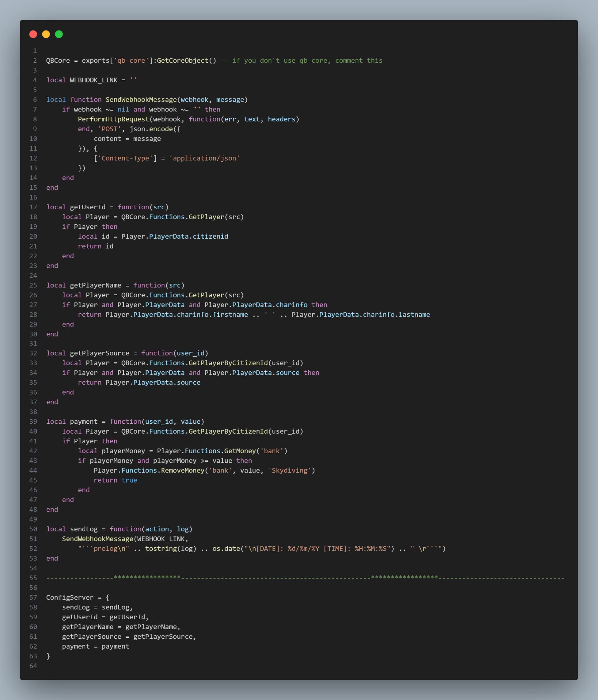This screenshot has width=598, height=700.
Task: Click the 'POST' string literal
Action: click(109, 129)
